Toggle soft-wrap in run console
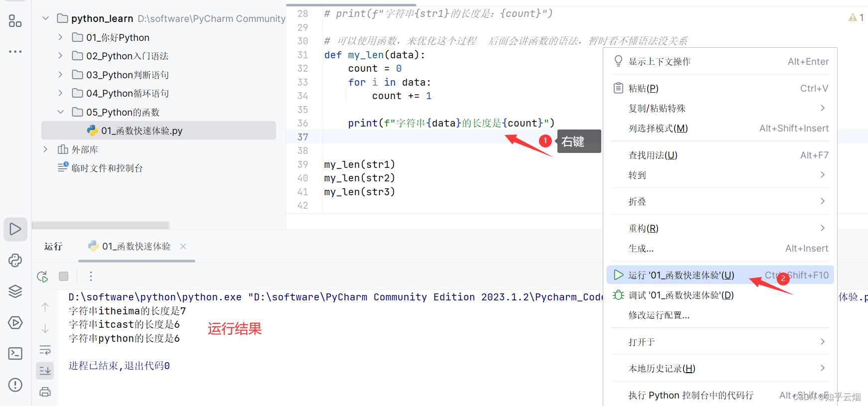The height and width of the screenshot is (406, 868). pyautogui.click(x=45, y=350)
